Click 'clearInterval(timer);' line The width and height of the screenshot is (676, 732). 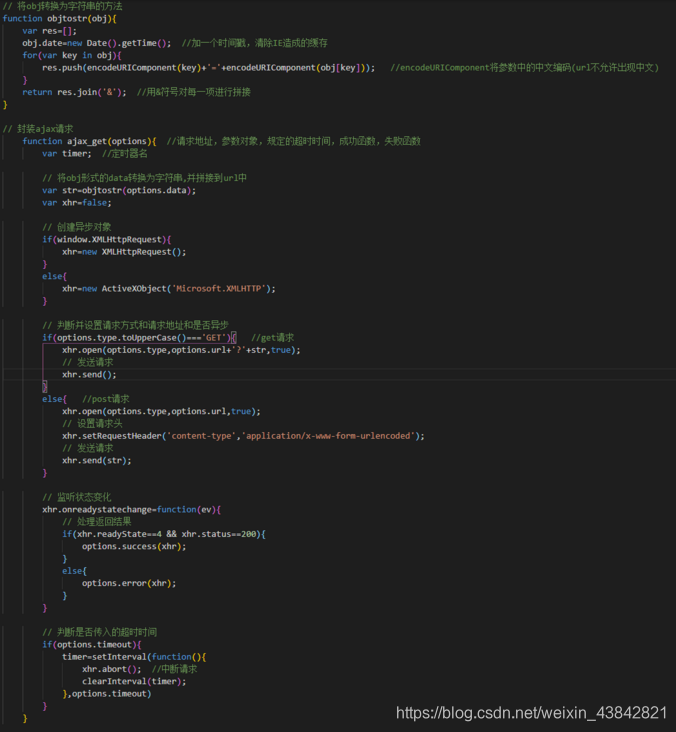coord(134,682)
